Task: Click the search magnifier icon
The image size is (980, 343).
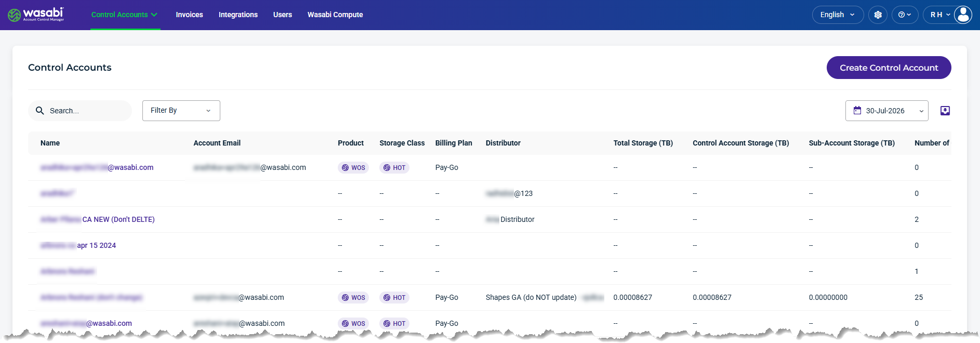Action: 39,111
